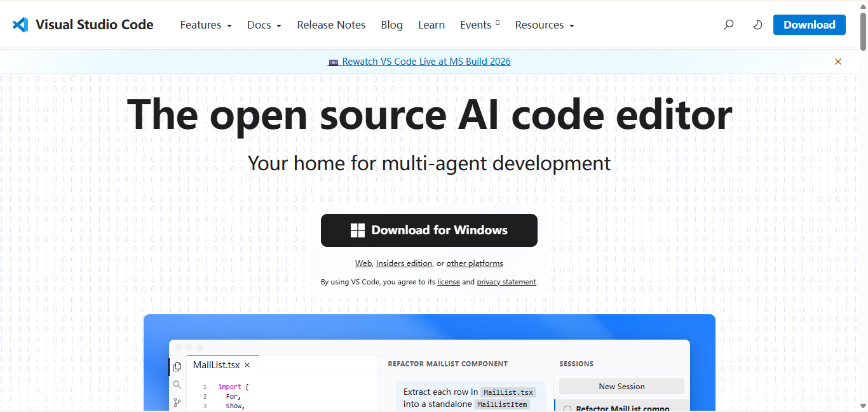Follow the Insiders edition link

[x=404, y=263]
